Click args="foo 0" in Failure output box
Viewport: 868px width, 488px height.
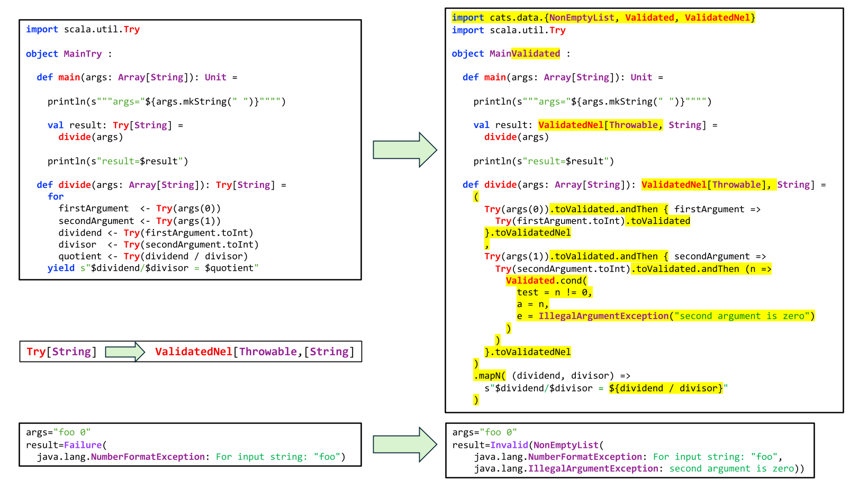[x=58, y=432]
